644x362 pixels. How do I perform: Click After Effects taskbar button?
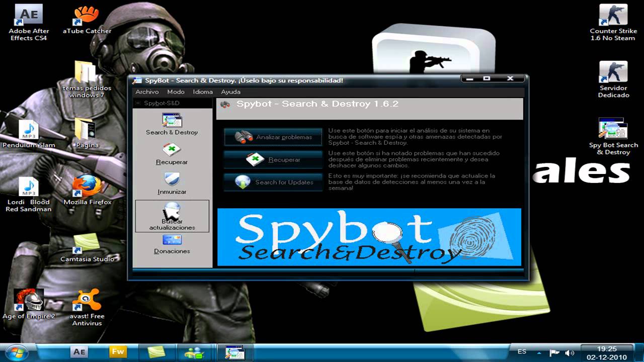point(79,351)
